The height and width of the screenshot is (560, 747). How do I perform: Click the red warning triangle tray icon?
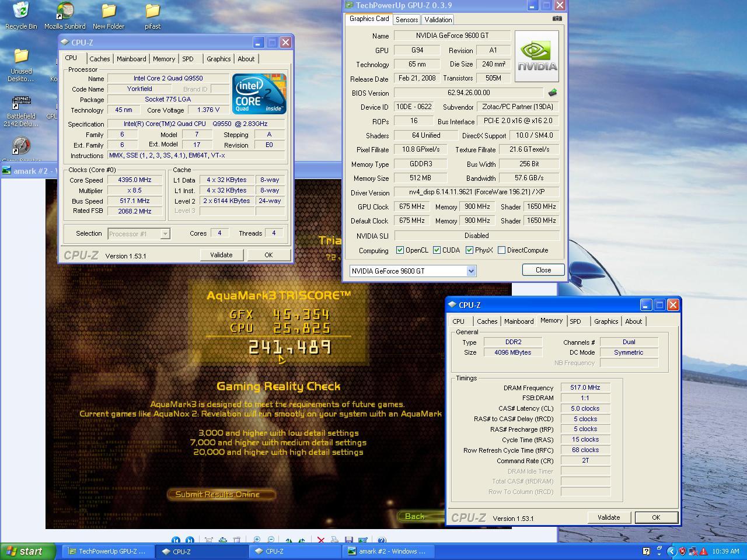tap(703, 551)
